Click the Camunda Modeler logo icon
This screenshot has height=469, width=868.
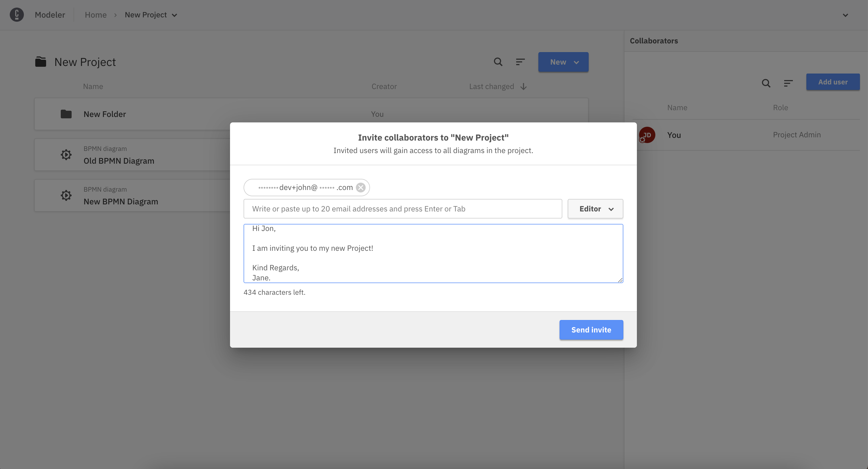17,14
